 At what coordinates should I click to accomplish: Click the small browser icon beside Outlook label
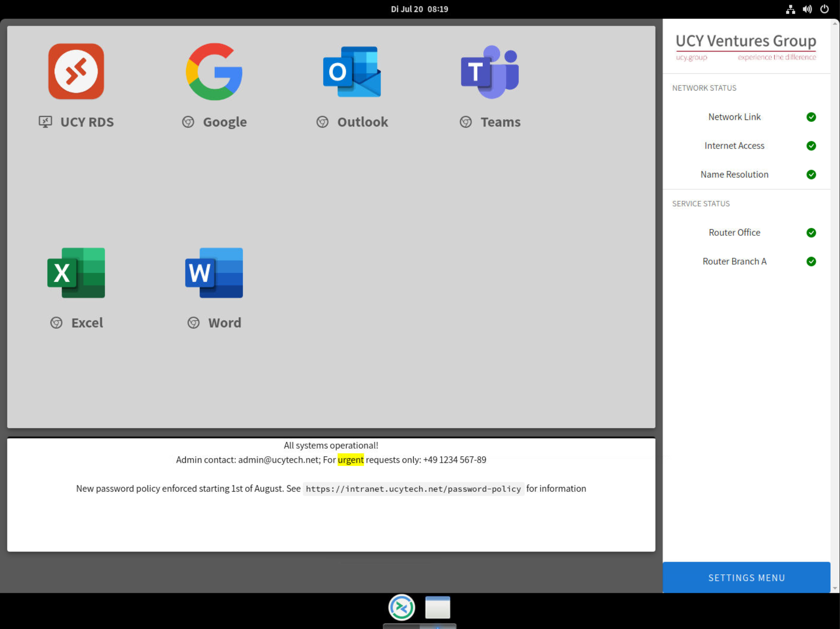(323, 122)
